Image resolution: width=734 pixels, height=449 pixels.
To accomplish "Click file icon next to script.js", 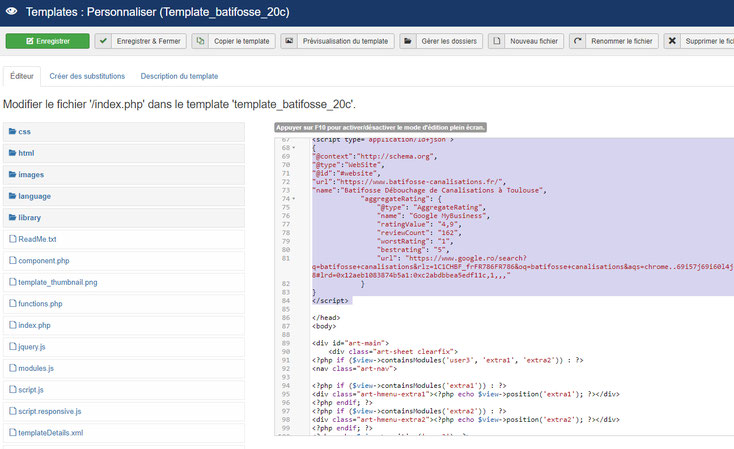I will click(x=13, y=390).
